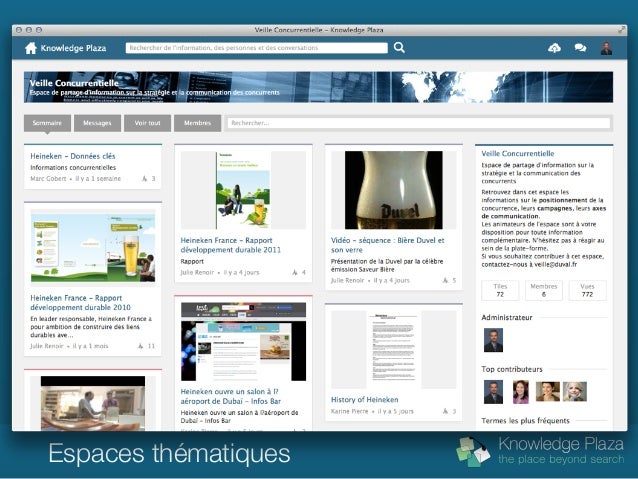Open the 2010 report beer glass thumbnail
The width and height of the screenshot is (638, 479).
[93, 247]
